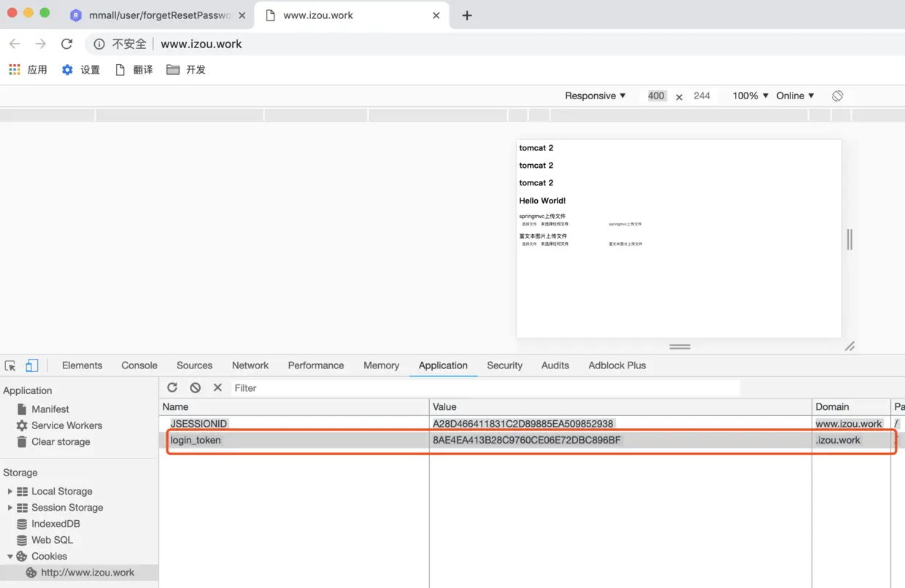Switch to the Audits tab
This screenshot has height=588, width=905.
[x=555, y=365]
